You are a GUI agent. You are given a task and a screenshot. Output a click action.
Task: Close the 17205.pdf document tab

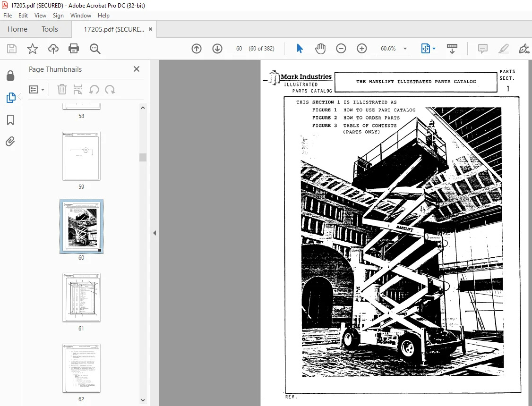point(150,29)
